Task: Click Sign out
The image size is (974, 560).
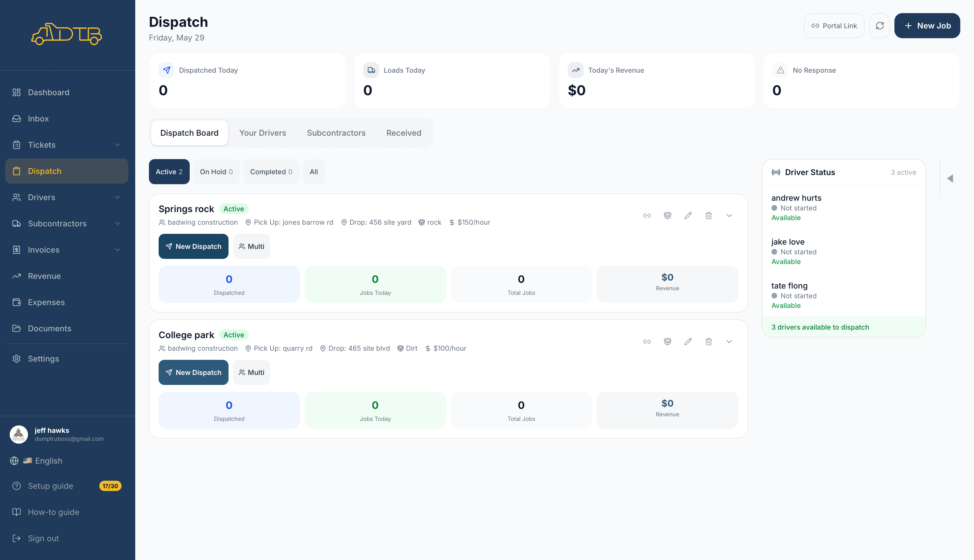Action: pos(66,538)
